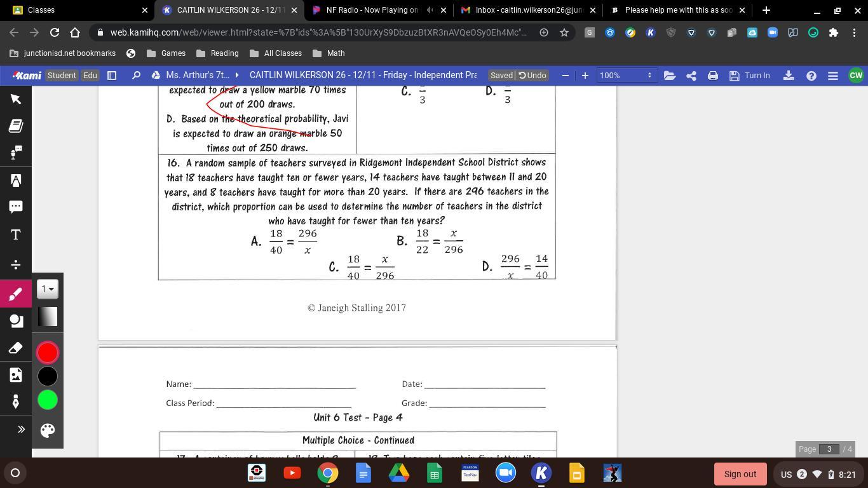Click the browser address bar
Screen dimensions: 868x488
pyautogui.click(x=318, y=32)
